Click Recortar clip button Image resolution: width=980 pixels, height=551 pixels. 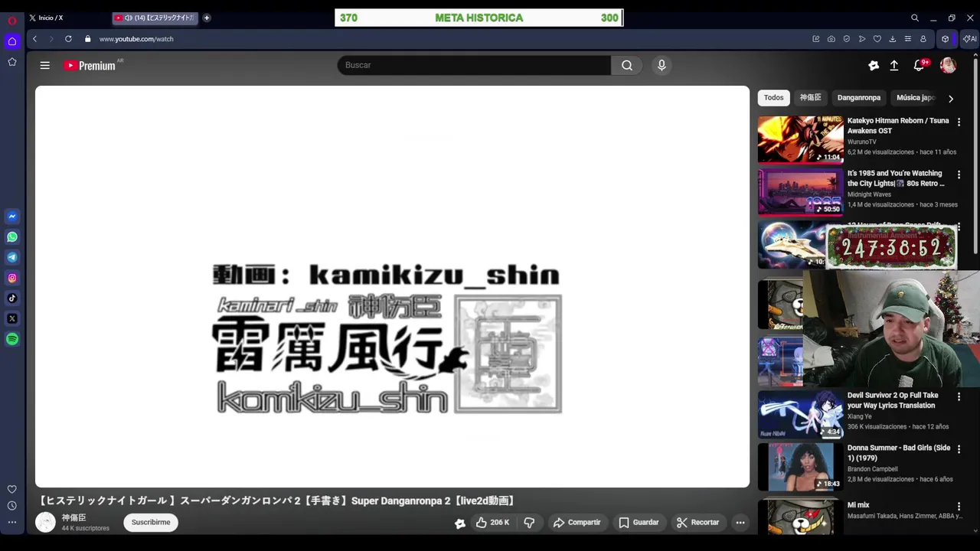697,523
